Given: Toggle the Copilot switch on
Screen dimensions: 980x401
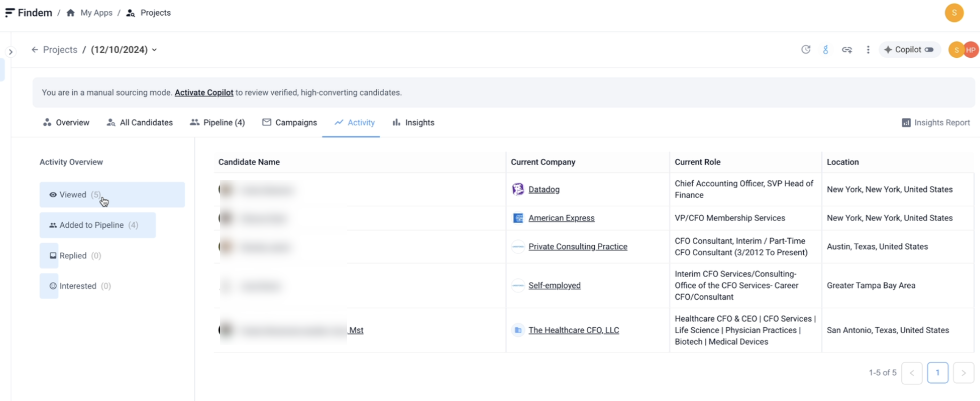Looking at the screenshot, I should (929, 50).
